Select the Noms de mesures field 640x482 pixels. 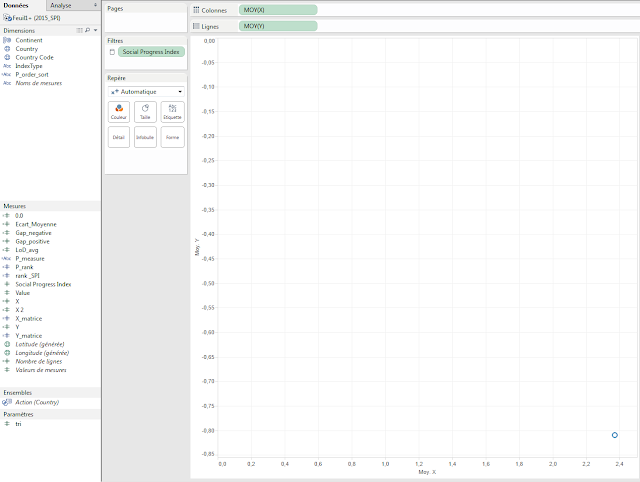(39, 83)
